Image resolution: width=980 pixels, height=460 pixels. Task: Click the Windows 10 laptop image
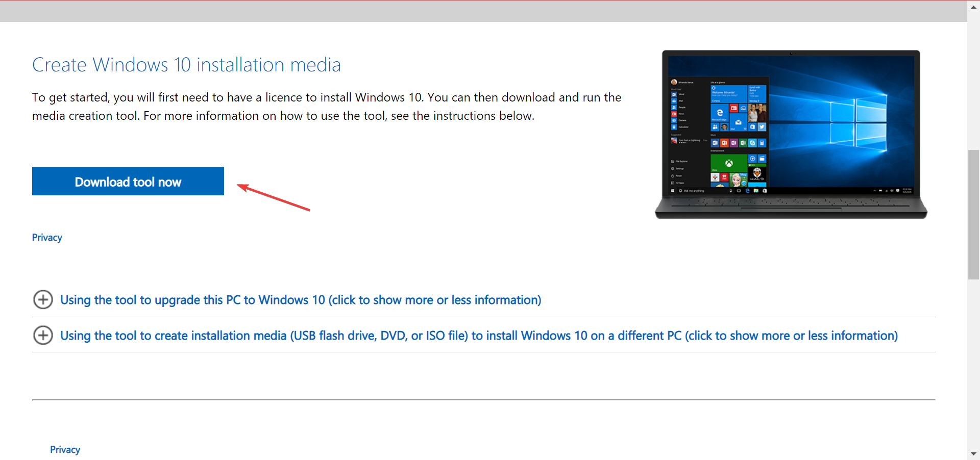[x=791, y=135]
